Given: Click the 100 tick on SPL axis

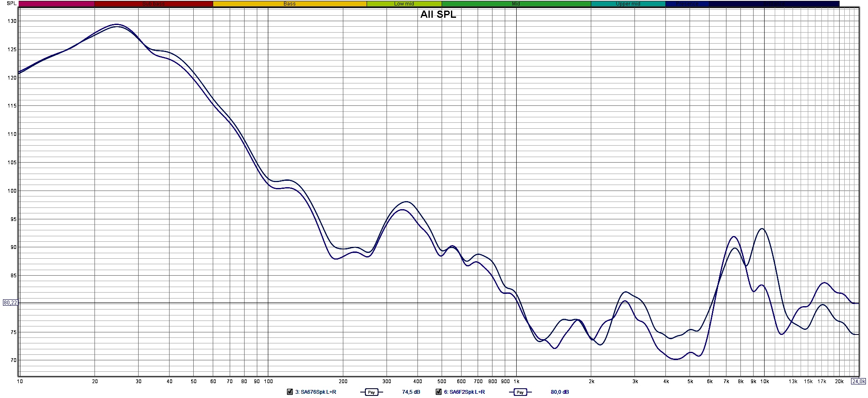Looking at the screenshot, I should [12, 191].
